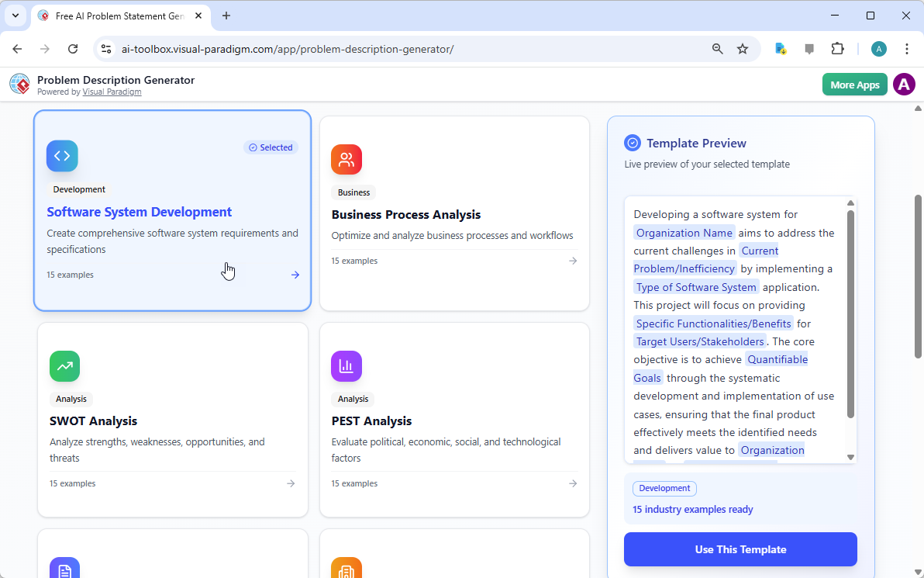Open PEST Analysis details with the arrow
The height and width of the screenshot is (578, 924).
[572, 483]
